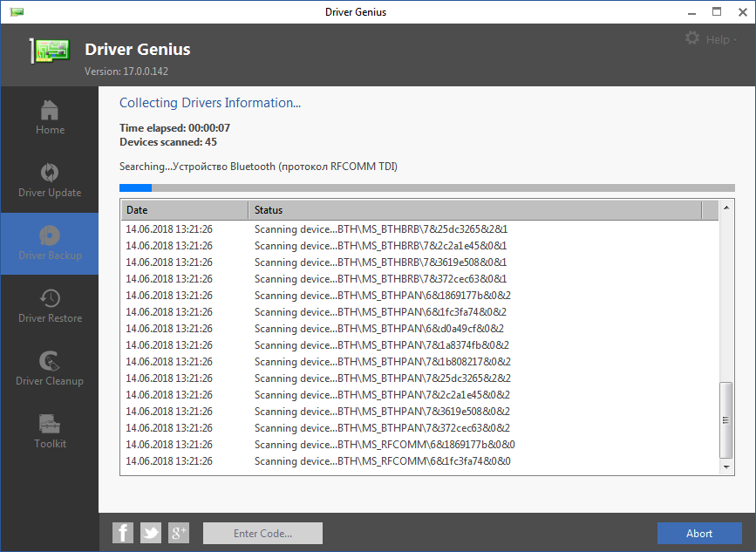Select row BTH\MS_BTHBRB\7&2c2a1e45&0&1
The width and height of the screenshot is (756, 552).
(x=419, y=245)
